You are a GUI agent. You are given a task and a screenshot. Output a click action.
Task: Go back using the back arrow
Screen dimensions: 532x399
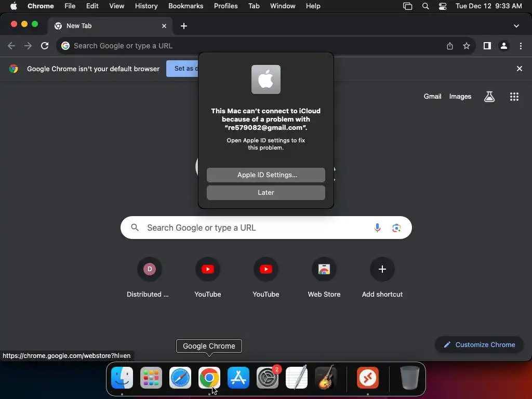click(11, 46)
